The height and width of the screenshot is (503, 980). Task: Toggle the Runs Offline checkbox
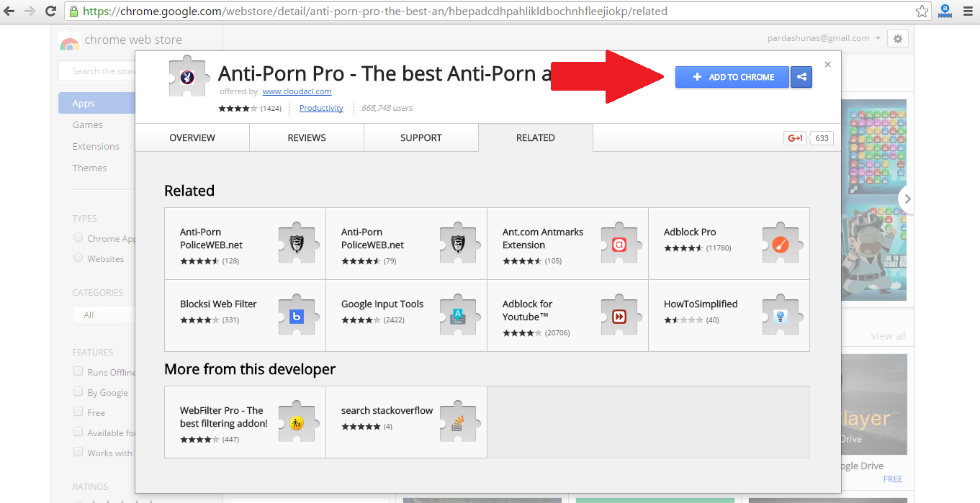(x=78, y=372)
